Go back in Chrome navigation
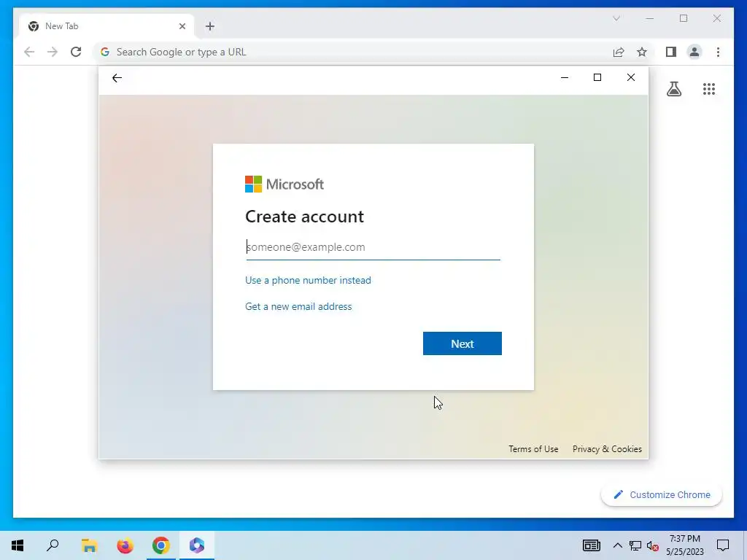The height and width of the screenshot is (560, 747). coord(29,52)
